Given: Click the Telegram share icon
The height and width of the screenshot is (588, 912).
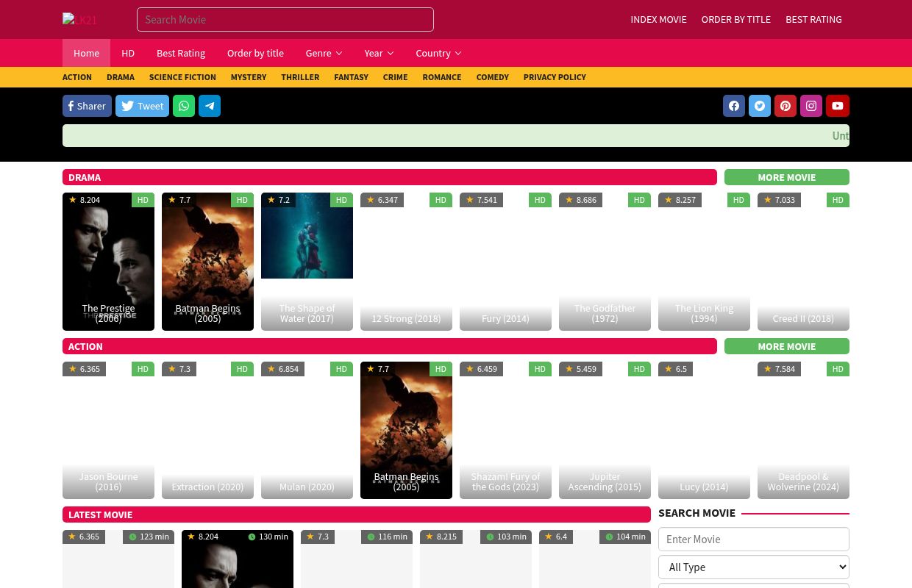Looking at the screenshot, I should [x=210, y=106].
